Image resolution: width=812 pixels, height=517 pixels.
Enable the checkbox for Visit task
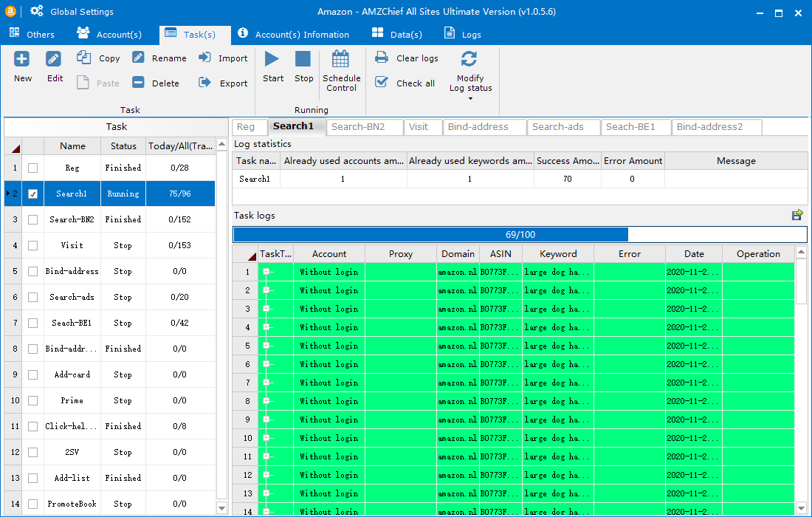coord(32,246)
